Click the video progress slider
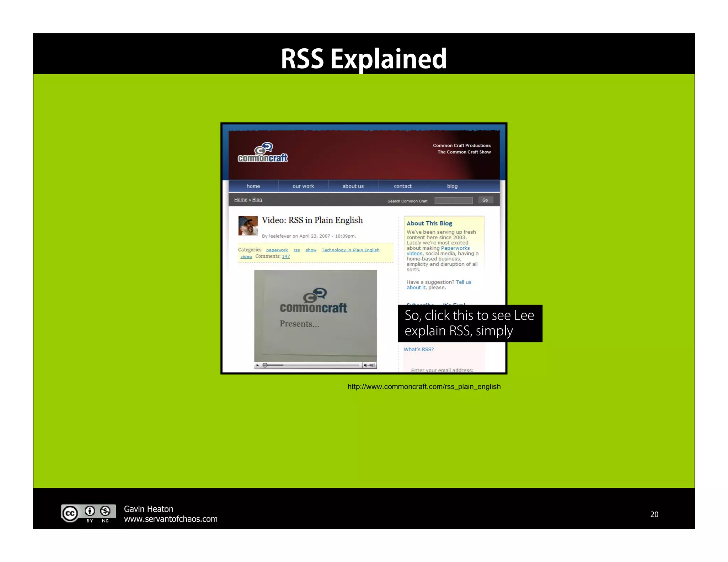The image size is (728, 562). pos(311,365)
